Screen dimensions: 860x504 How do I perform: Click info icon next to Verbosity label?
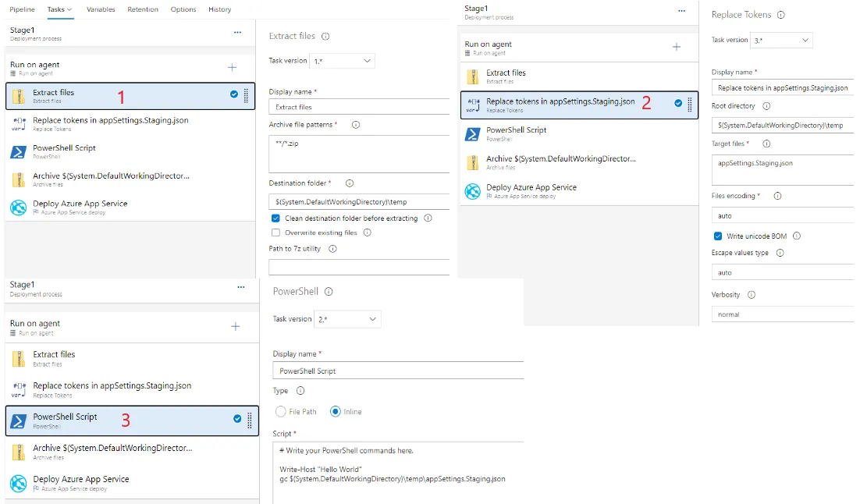pyautogui.click(x=752, y=295)
